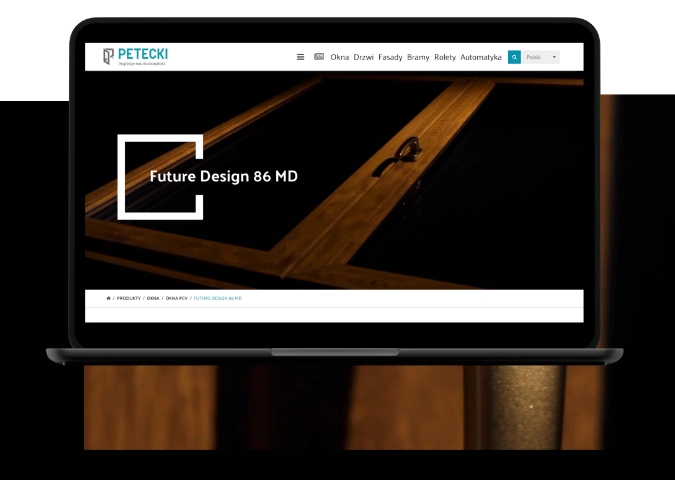Click the Okna breadcrumb link

[x=153, y=298]
